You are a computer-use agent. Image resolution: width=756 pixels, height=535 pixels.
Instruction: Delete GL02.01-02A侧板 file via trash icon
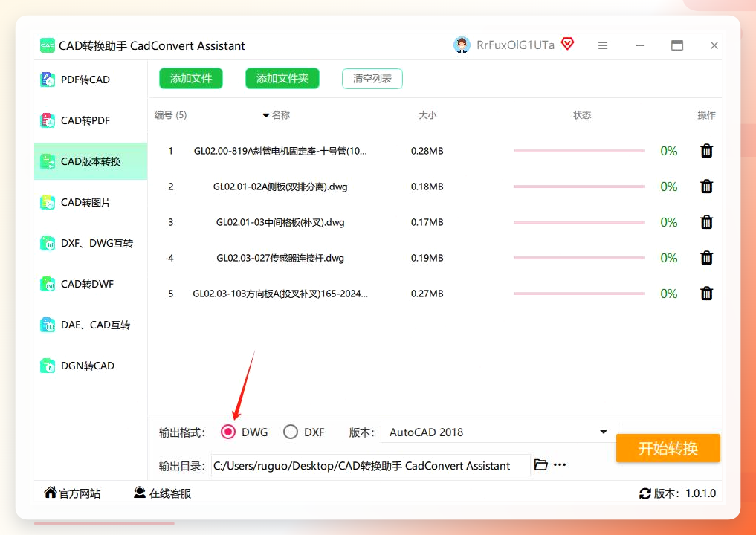[x=706, y=187]
